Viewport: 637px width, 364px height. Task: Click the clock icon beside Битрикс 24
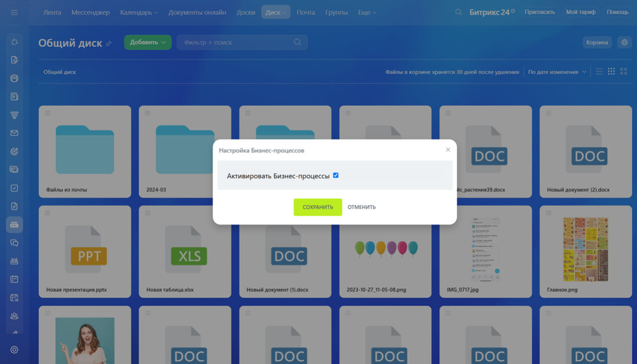coord(513,11)
